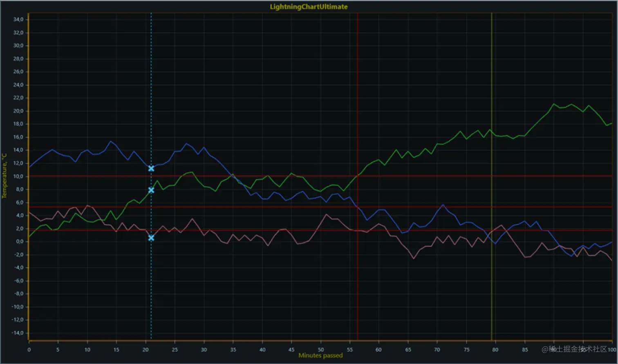Click the Y-axis value 14,0
This screenshot has width=618, height=364.
click(x=18, y=150)
